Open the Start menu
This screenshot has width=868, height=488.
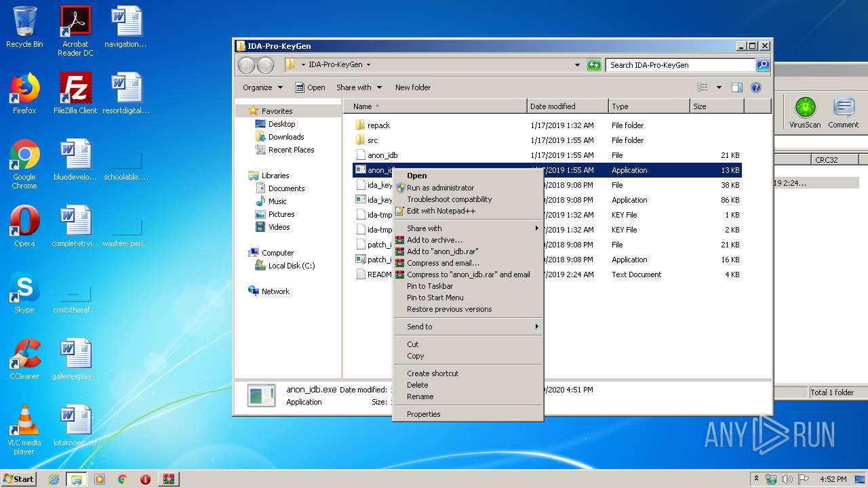pos(18,479)
